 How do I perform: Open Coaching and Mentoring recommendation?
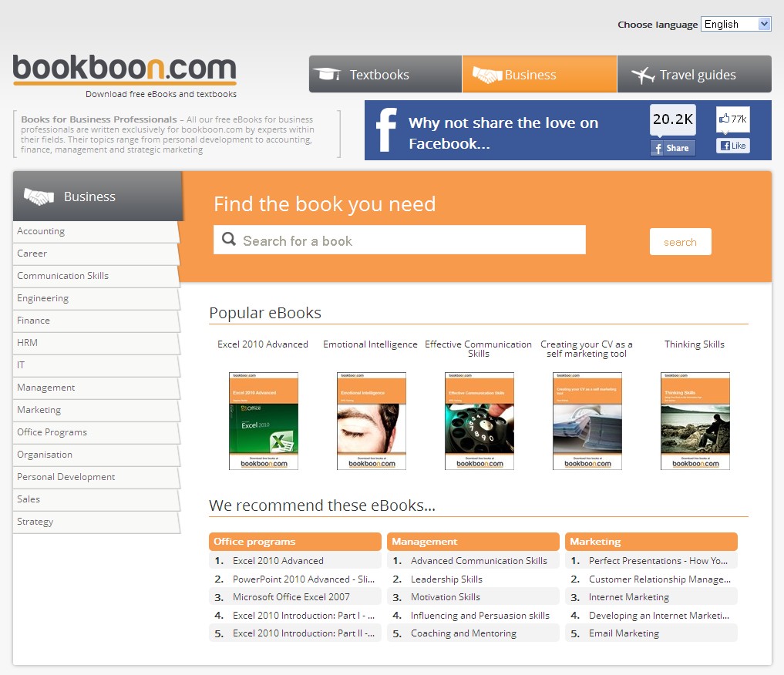pos(463,633)
